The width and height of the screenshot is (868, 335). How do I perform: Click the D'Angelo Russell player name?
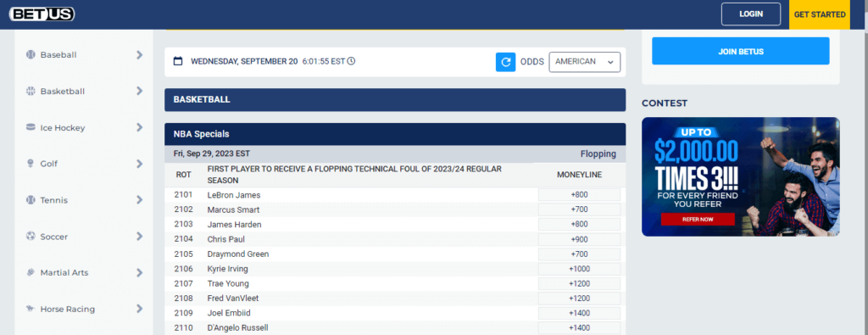click(x=237, y=328)
